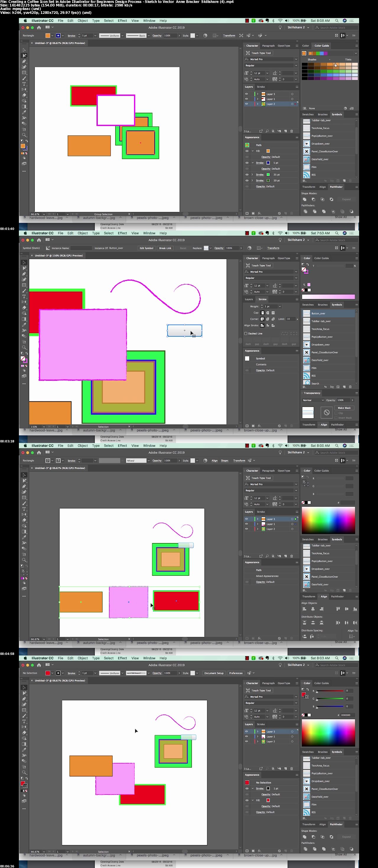Screen dimensions: 378x868
Task: Switch to Pathfinder tab in the 8:03 AM frame
Action: (336, 825)
